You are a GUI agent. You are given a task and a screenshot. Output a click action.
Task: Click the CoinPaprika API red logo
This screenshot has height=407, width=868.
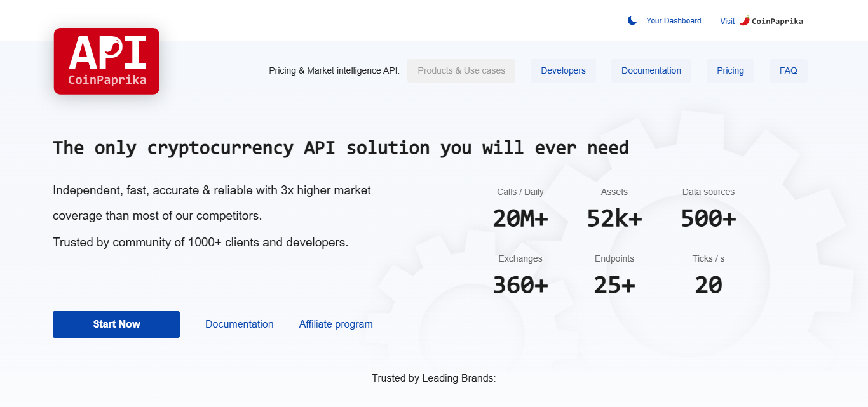tap(107, 61)
